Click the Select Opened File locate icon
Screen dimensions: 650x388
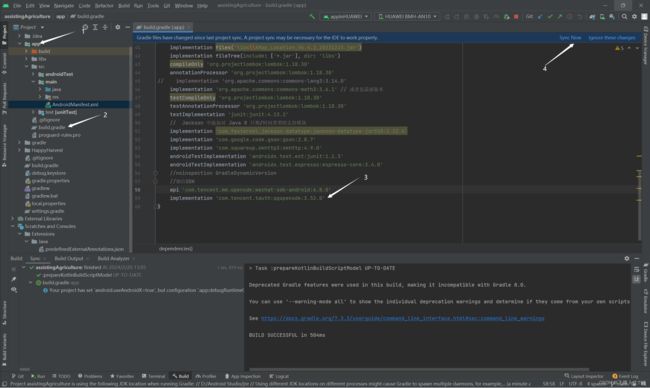[85, 27]
